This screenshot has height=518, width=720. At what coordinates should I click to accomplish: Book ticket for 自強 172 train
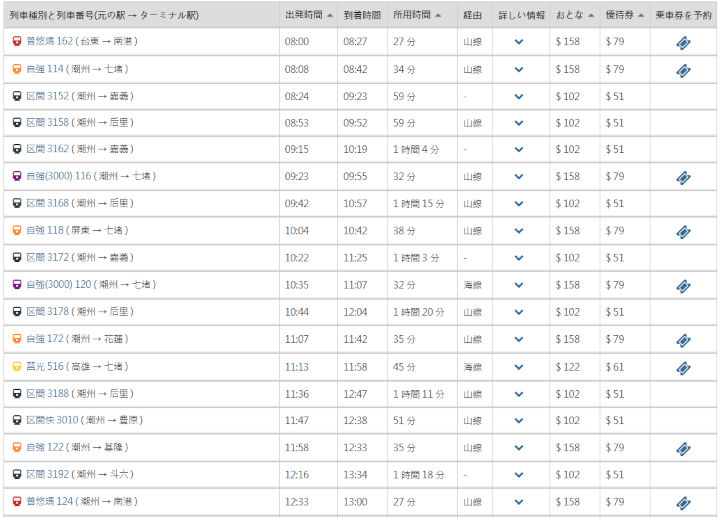click(x=683, y=340)
